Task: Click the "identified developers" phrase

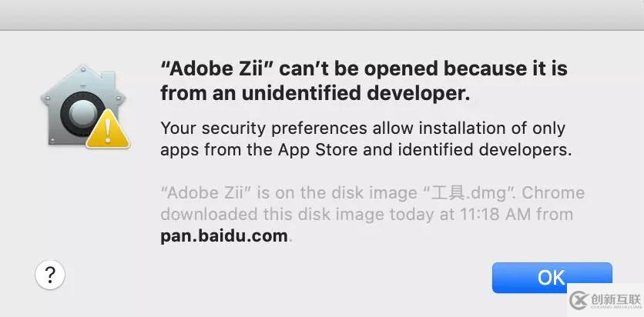Action: pyautogui.click(x=495, y=150)
